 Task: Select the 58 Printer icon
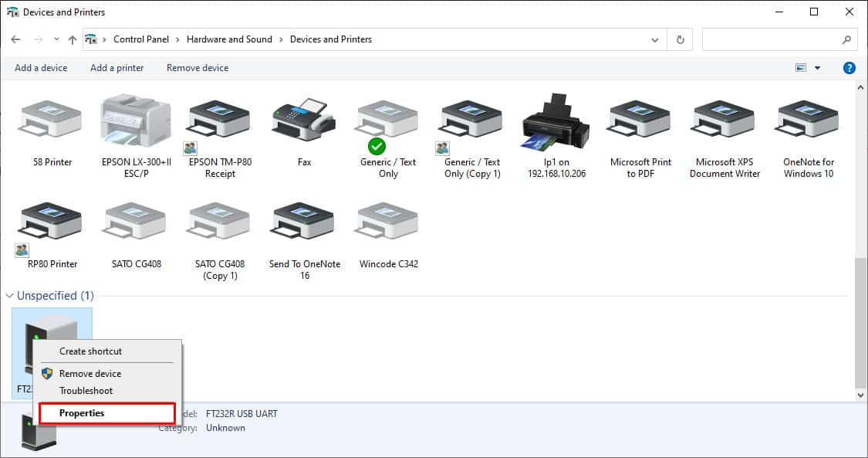52,118
